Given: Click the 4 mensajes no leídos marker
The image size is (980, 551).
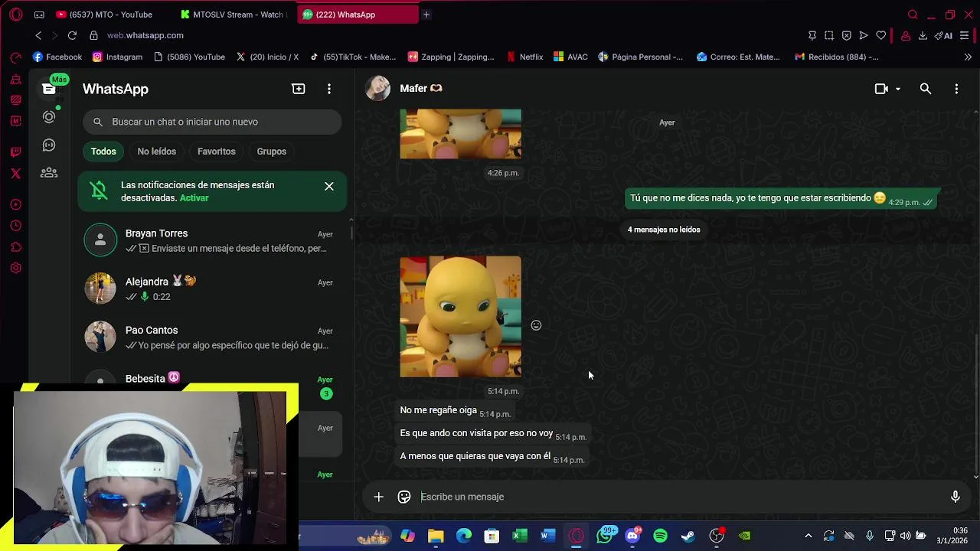Looking at the screenshot, I should 664,230.
